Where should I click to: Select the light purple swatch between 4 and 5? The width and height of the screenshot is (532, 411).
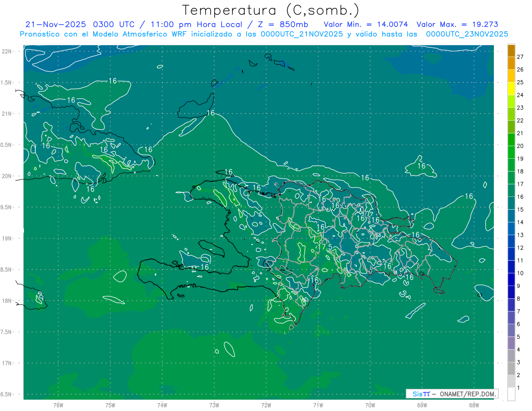click(511, 343)
